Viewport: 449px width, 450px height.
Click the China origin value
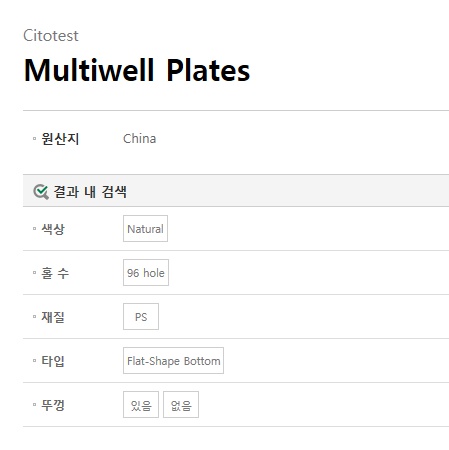coord(139,139)
